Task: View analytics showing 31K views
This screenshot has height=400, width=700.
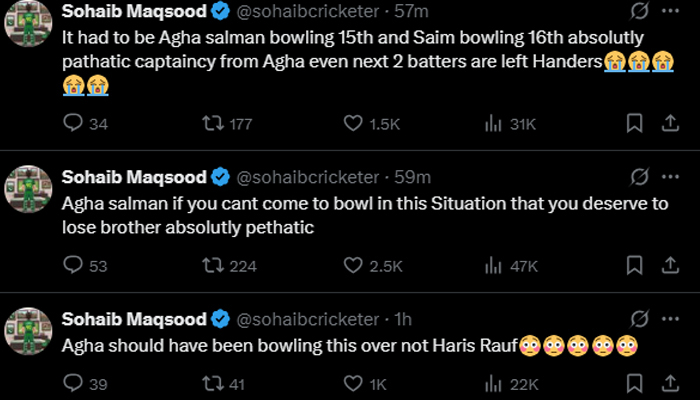Action: point(492,124)
